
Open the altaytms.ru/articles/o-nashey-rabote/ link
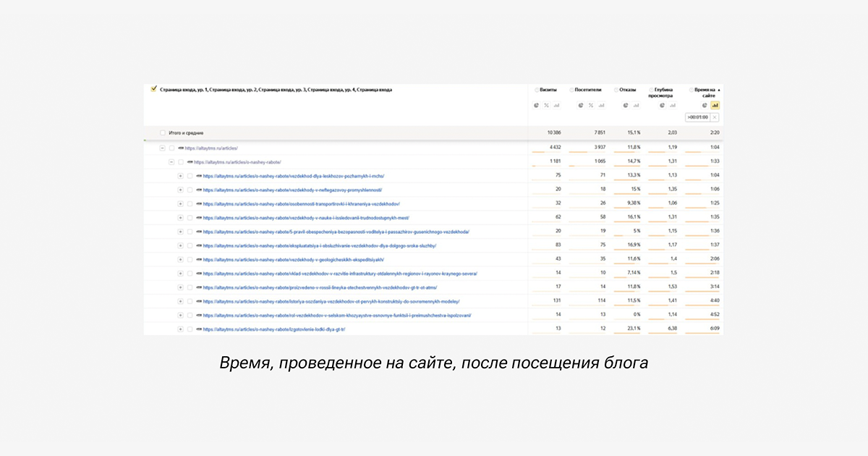pyautogui.click(x=237, y=162)
